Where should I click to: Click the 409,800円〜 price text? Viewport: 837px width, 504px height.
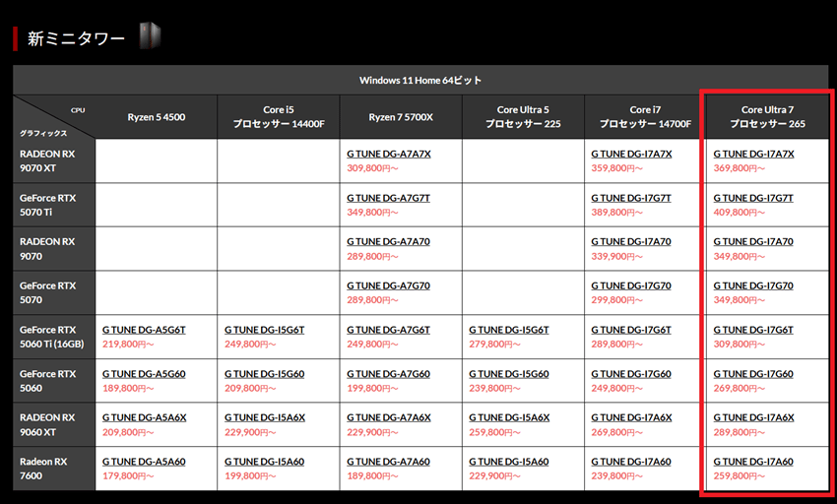pyautogui.click(x=740, y=213)
